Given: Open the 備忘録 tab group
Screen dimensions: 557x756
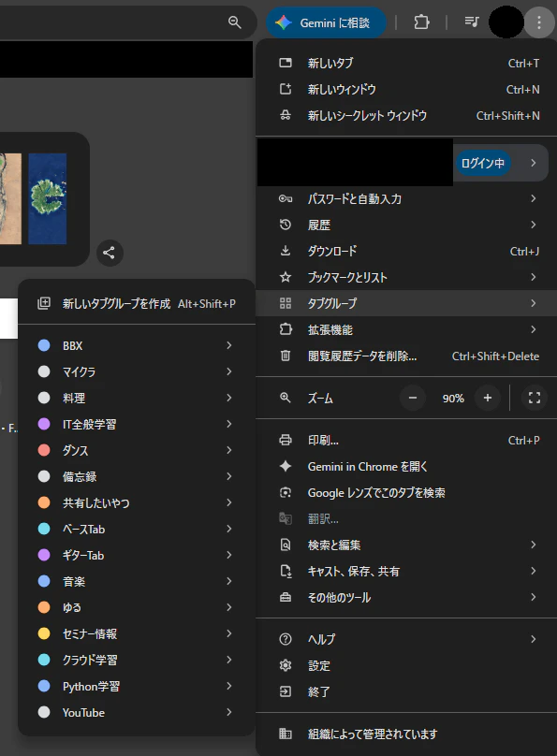Looking at the screenshot, I should tap(137, 477).
